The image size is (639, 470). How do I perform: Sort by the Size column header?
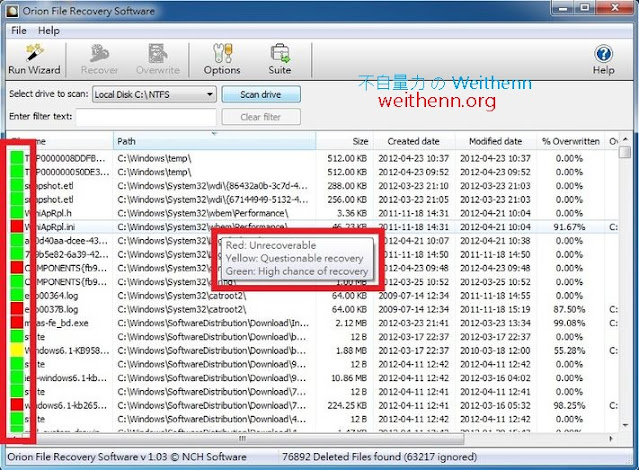[x=345, y=141]
